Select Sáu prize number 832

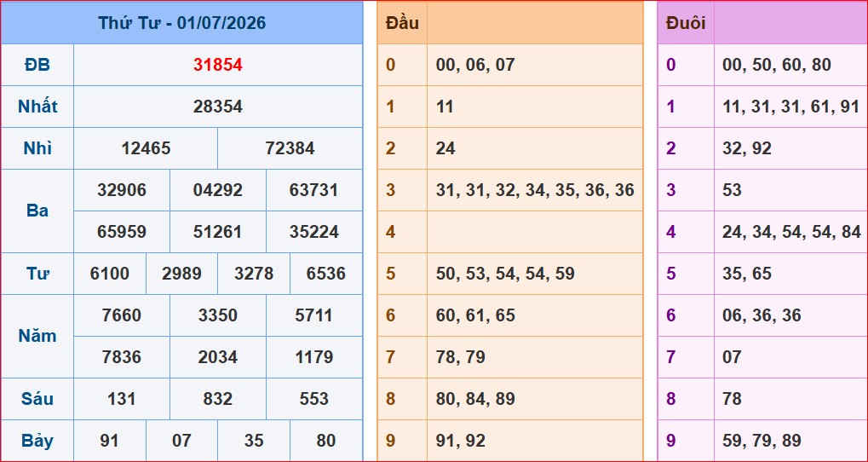pyautogui.click(x=217, y=399)
